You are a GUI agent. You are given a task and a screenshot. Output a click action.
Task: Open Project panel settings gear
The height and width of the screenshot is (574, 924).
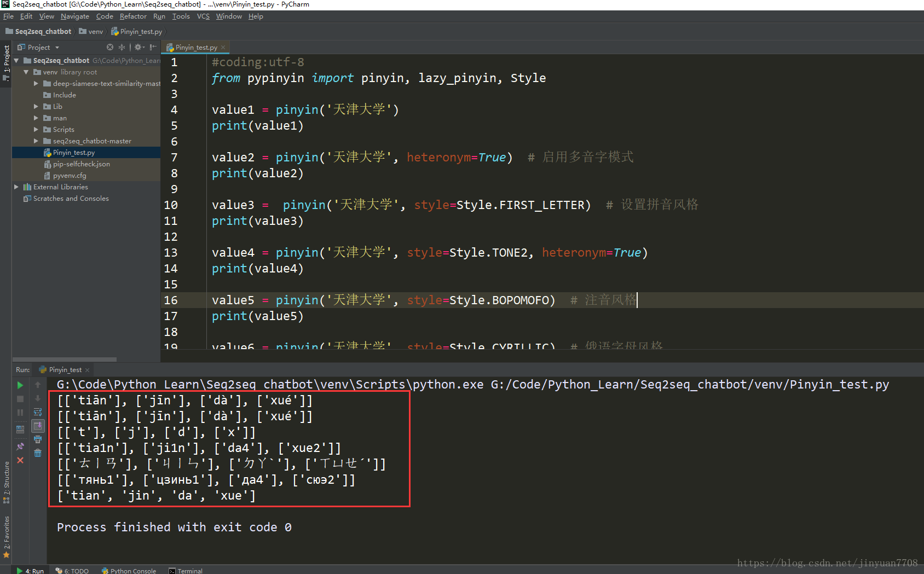point(138,47)
